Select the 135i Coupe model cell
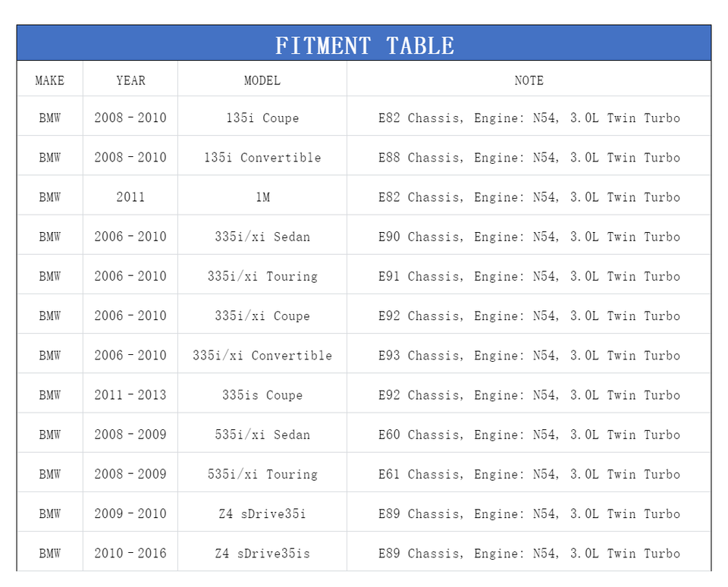This screenshot has width=728, height=587. (x=262, y=118)
